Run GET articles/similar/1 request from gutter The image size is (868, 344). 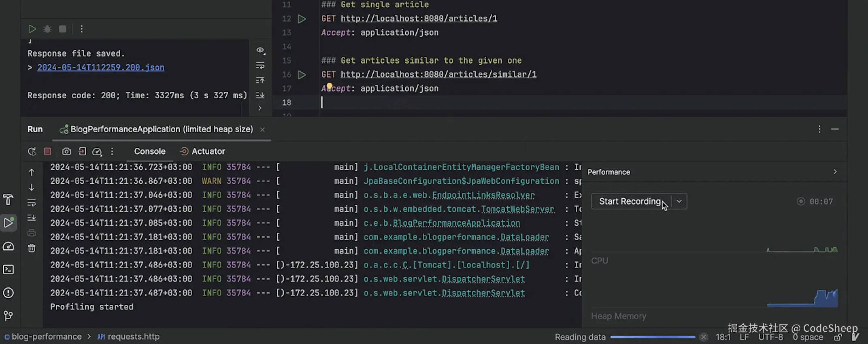pos(302,74)
